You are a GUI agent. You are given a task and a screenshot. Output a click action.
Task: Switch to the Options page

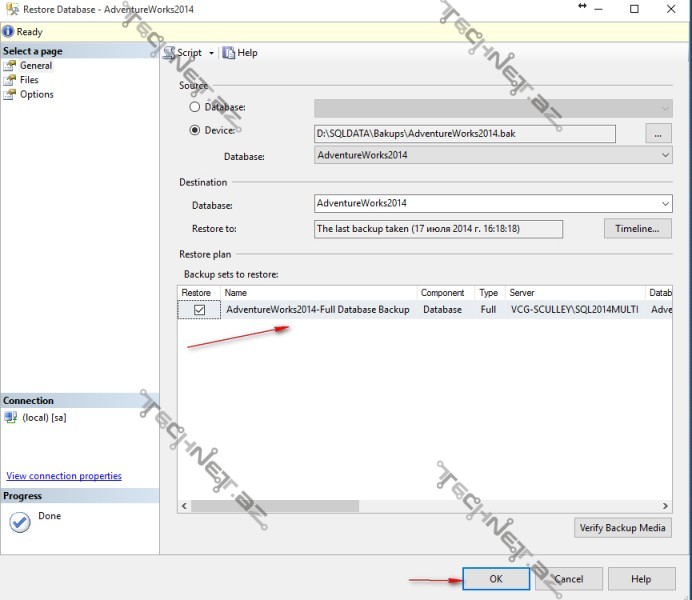pos(36,95)
